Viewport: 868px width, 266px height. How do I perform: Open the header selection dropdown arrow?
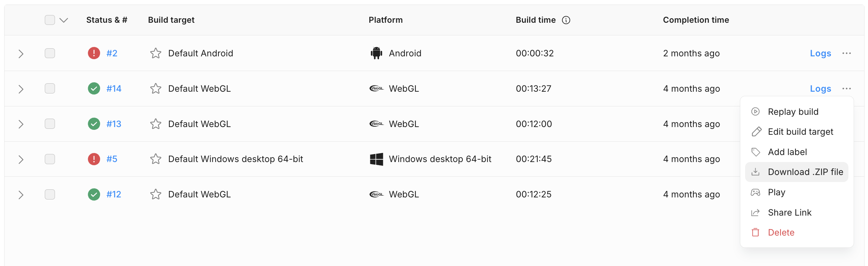pyautogui.click(x=63, y=20)
